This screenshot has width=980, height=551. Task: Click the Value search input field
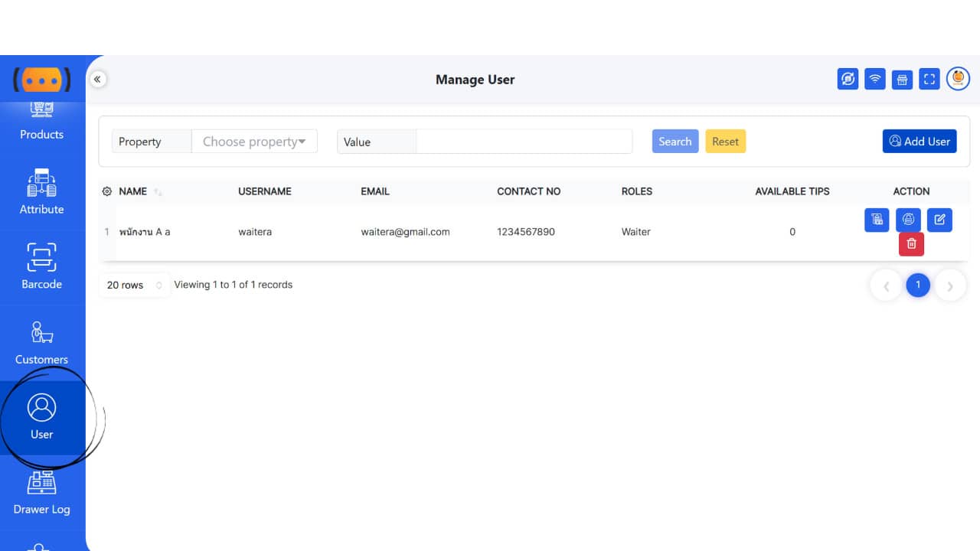pos(524,142)
